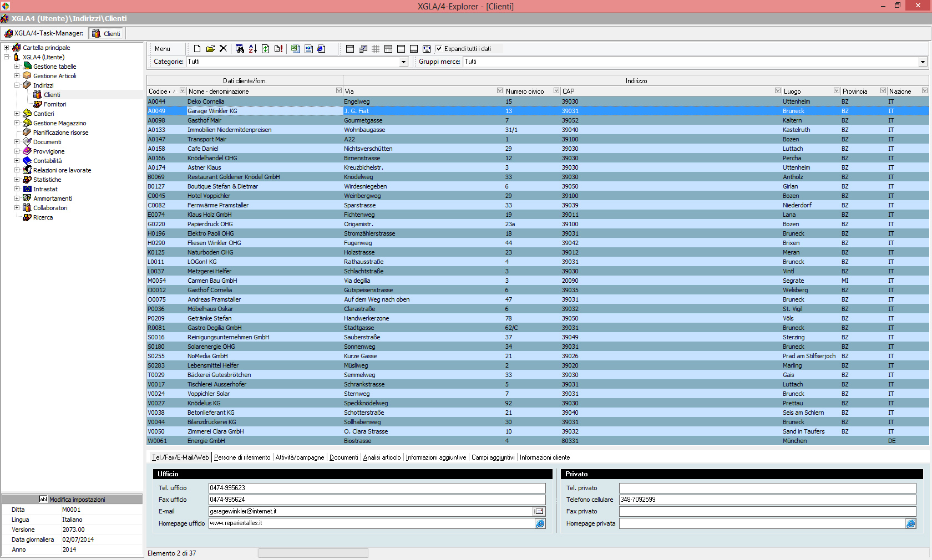Expand Gestione Articoli node
The image size is (932, 560).
coord(17,76)
